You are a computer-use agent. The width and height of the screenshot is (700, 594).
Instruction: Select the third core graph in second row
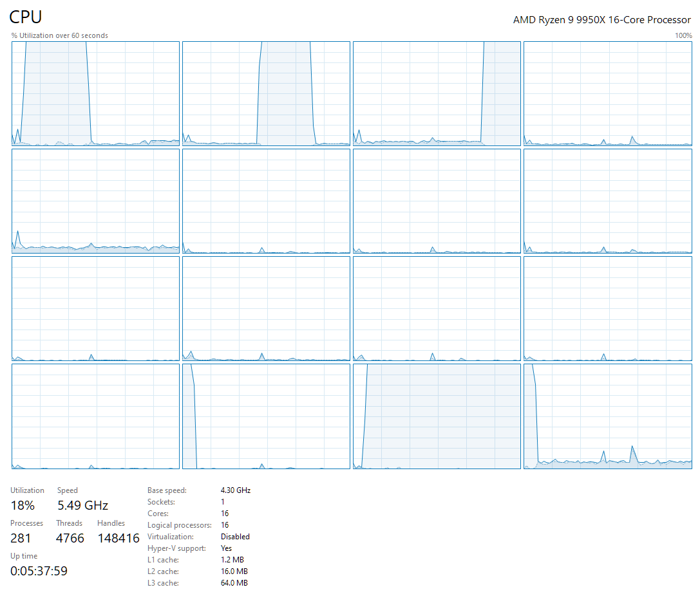(x=437, y=201)
